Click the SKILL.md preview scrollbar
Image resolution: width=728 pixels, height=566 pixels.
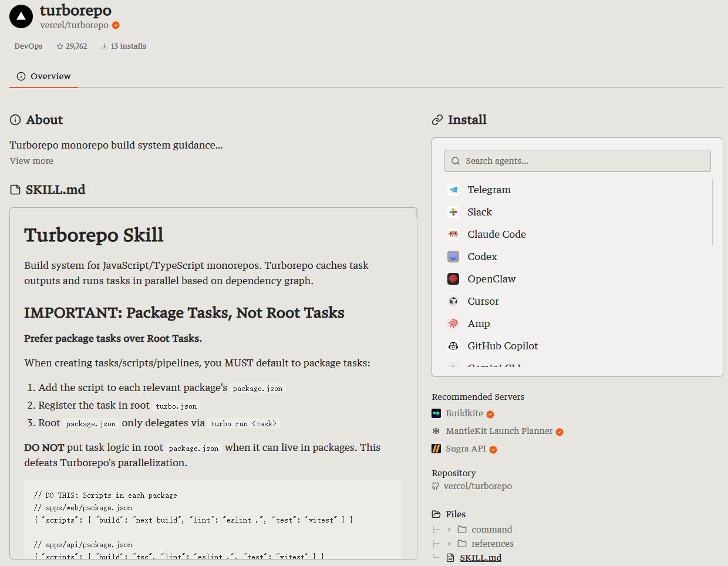click(x=416, y=213)
